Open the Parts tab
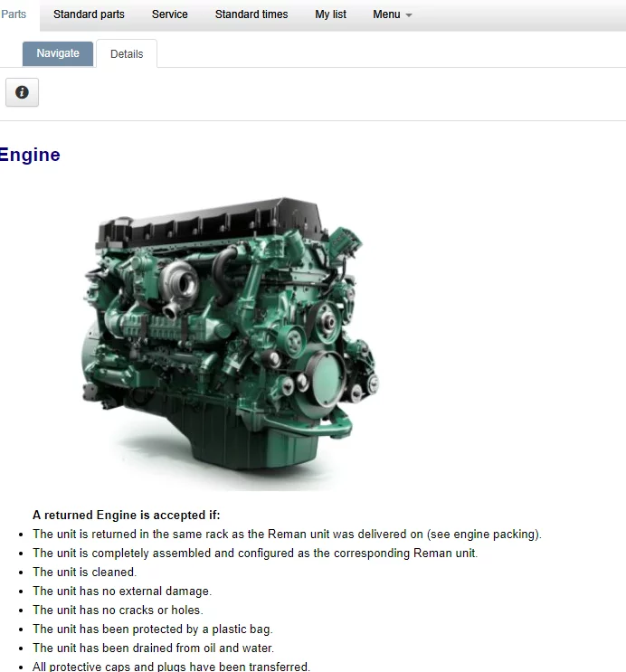 (x=14, y=14)
